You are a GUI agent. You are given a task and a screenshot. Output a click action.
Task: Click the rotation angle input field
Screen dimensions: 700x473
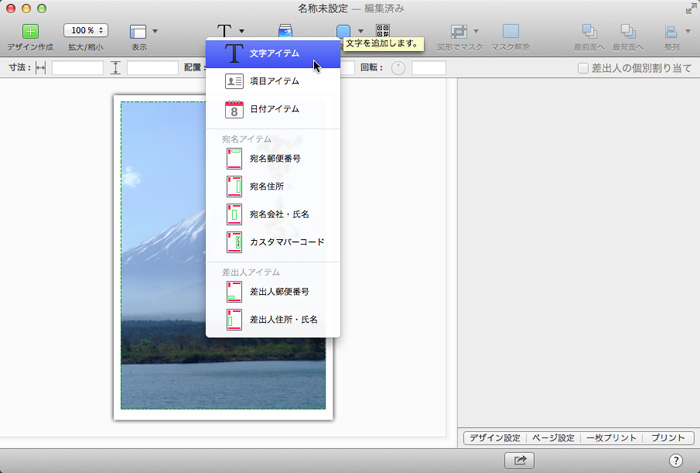[x=428, y=68]
